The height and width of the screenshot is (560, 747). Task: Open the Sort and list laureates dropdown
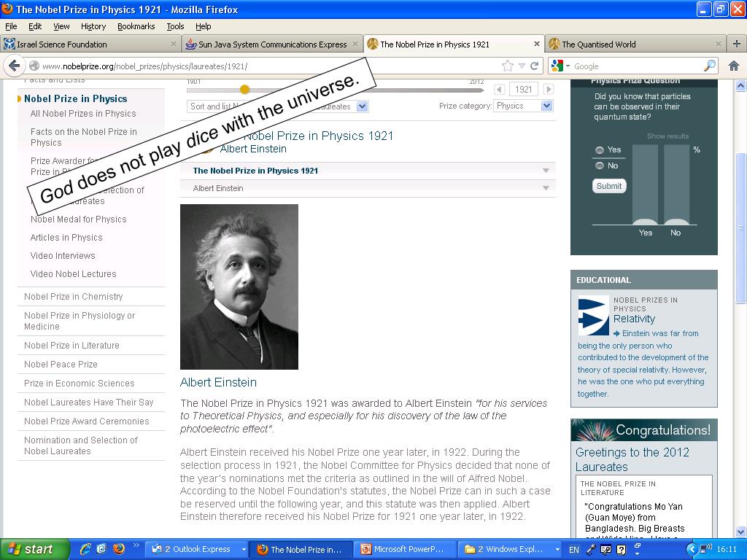[277, 106]
